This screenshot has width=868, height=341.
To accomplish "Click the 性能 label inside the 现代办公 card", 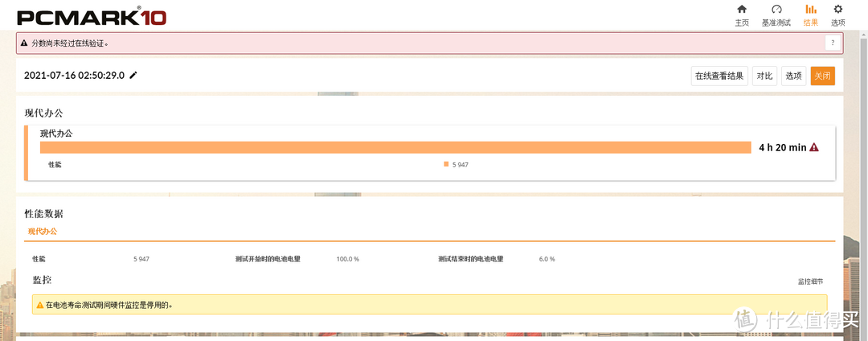I will pyautogui.click(x=55, y=164).
